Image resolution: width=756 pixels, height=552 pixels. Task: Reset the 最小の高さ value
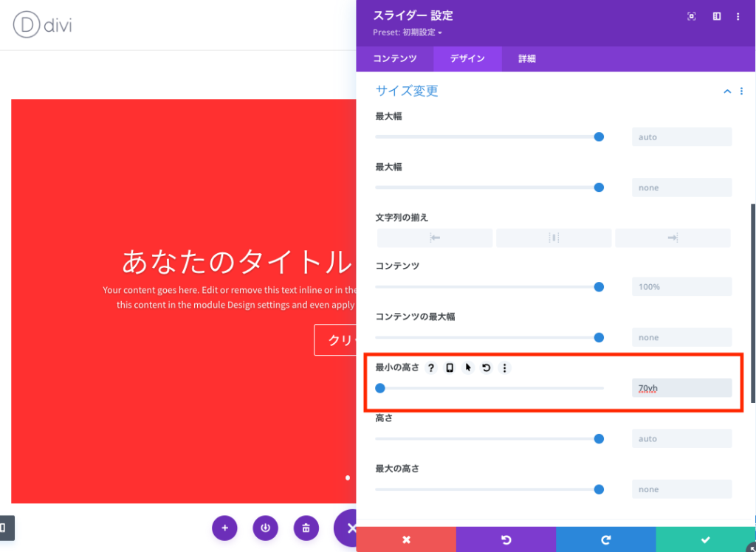(x=486, y=368)
